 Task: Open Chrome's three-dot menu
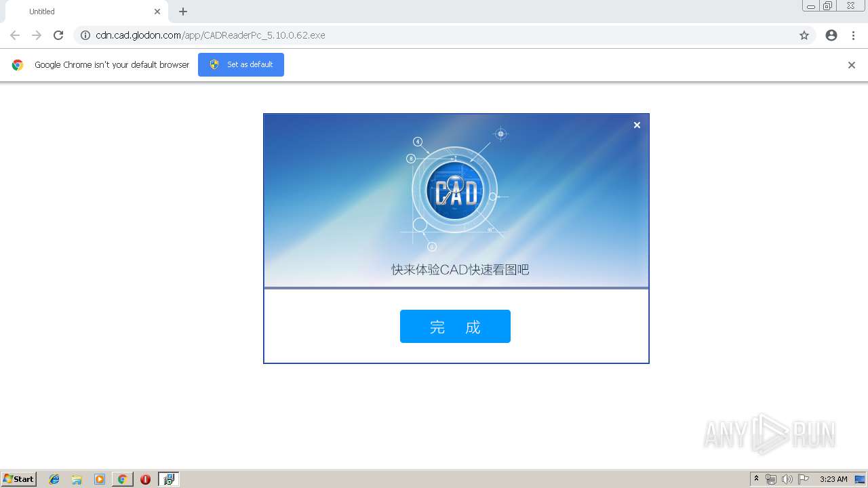coord(853,35)
